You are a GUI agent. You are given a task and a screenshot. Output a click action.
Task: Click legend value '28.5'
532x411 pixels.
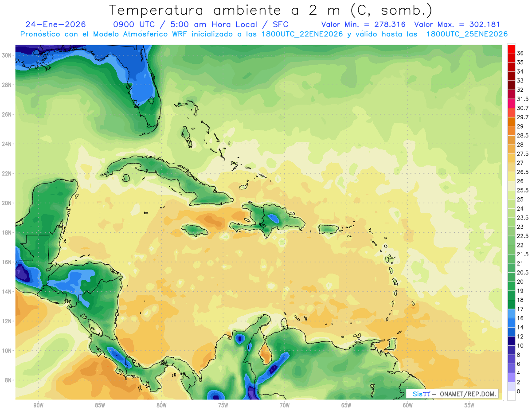click(x=522, y=135)
